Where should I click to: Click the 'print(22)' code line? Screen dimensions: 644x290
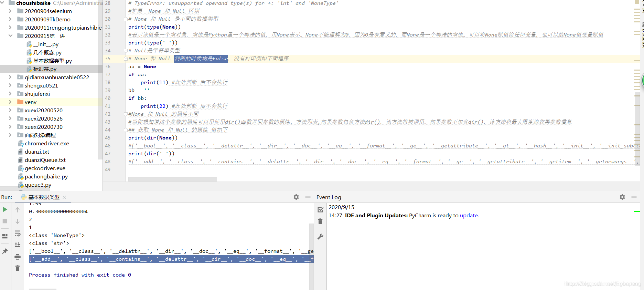pyautogui.click(x=154, y=106)
